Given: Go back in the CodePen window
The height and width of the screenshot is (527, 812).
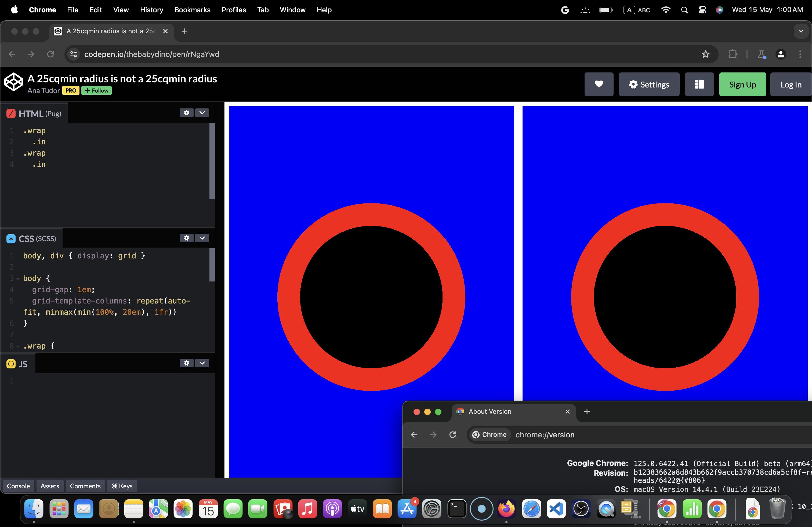Looking at the screenshot, I should pyautogui.click(x=12, y=54).
